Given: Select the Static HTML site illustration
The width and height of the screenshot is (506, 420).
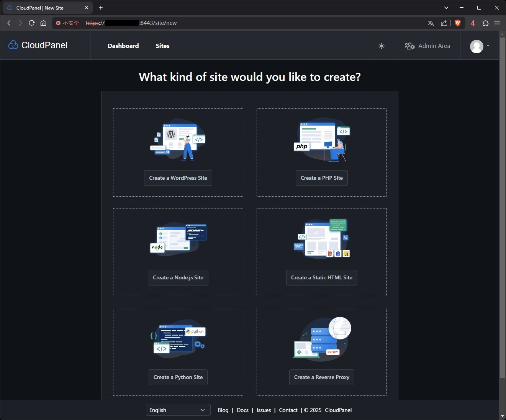Looking at the screenshot, I should coord(322,238).
